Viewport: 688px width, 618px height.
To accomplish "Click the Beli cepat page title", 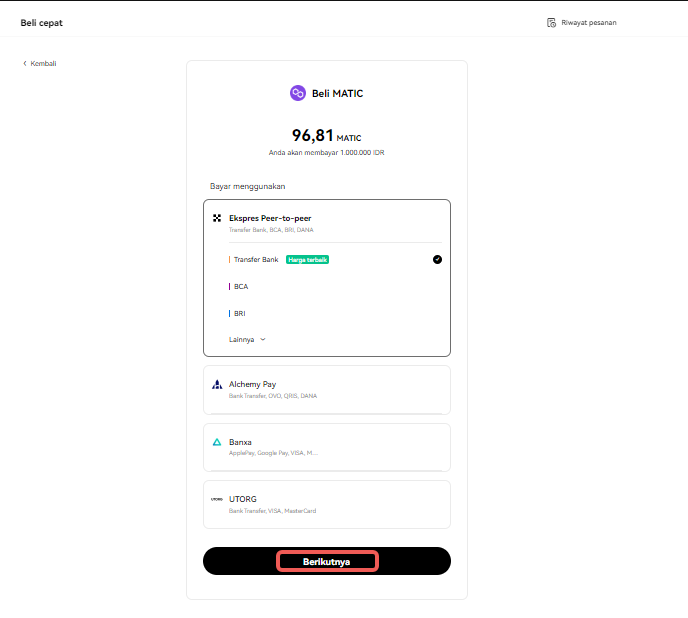I will coord(42,23).
